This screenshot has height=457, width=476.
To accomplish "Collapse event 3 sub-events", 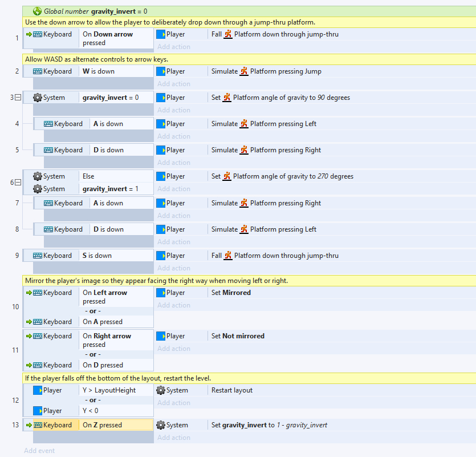I will (18, 98).
